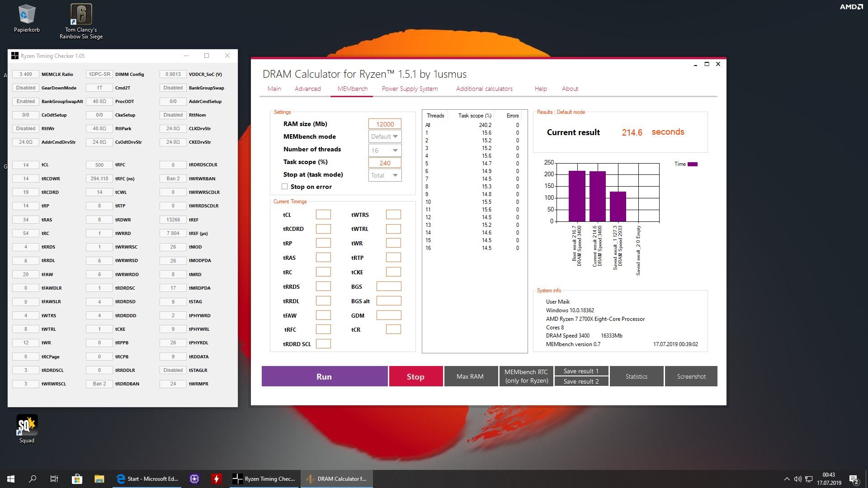Minimize the DRAM Calculator window
The width and height of the screenshot is (868, 488).
[x=695, y=64]
